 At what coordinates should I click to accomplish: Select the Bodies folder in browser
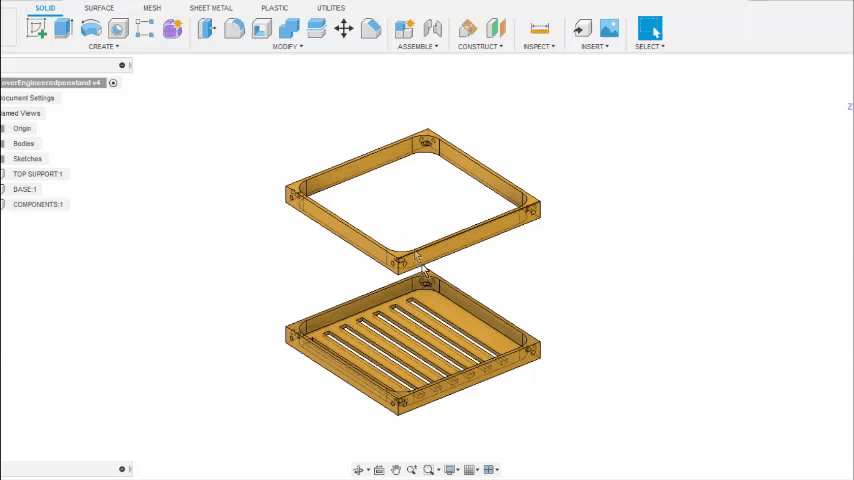[23, 144]
